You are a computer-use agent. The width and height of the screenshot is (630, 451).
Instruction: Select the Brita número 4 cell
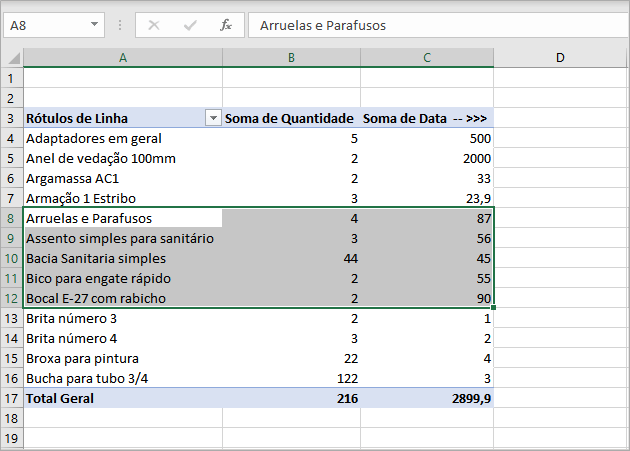tap(123, 338)
